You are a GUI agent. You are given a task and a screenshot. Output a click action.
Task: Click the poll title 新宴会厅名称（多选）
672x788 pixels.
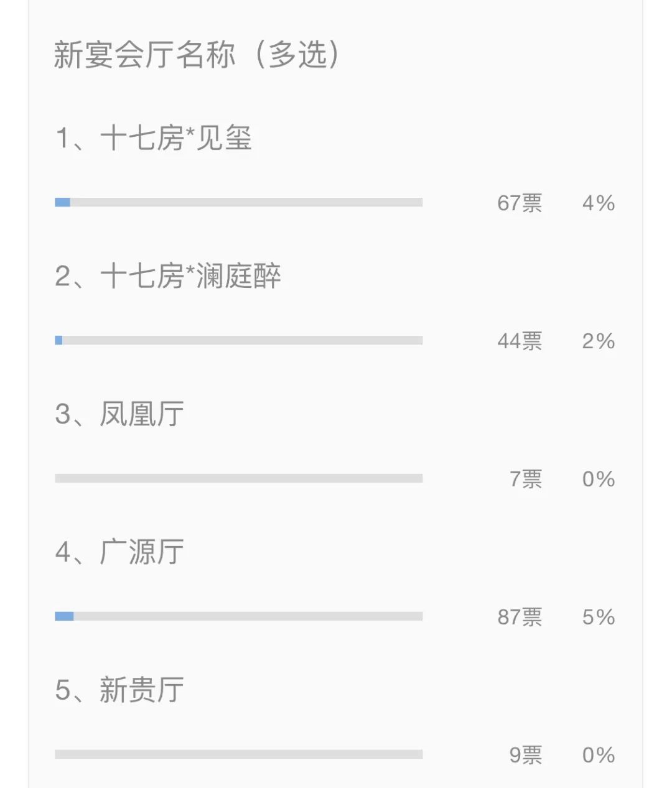pyautogui.click(x=198, y=55)
